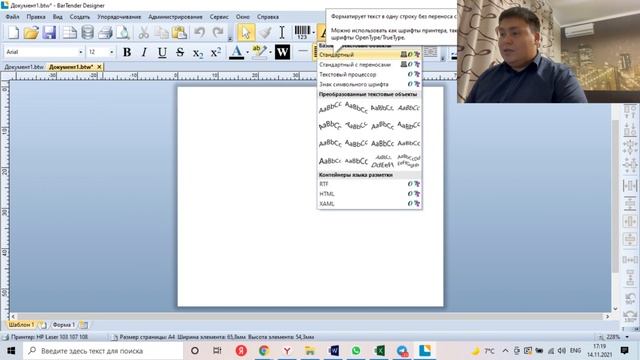Viewport: 640px width, 360px height.
Task: Expand the highlight color dropdown arrow
Action: pyautogui.click(x=270, y=52)
